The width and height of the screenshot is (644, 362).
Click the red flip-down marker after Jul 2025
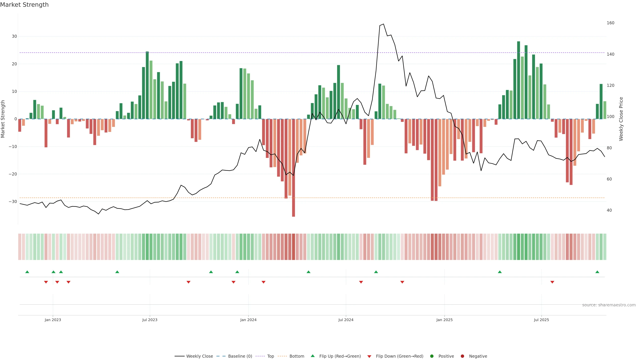[x=552, y=282]
